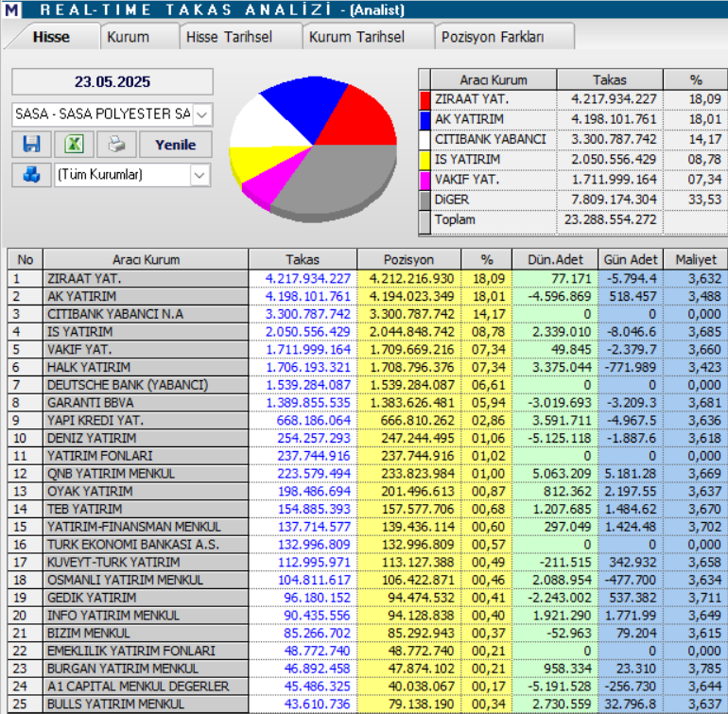Click Toplam value 23.288.554.272

point(610,220)
